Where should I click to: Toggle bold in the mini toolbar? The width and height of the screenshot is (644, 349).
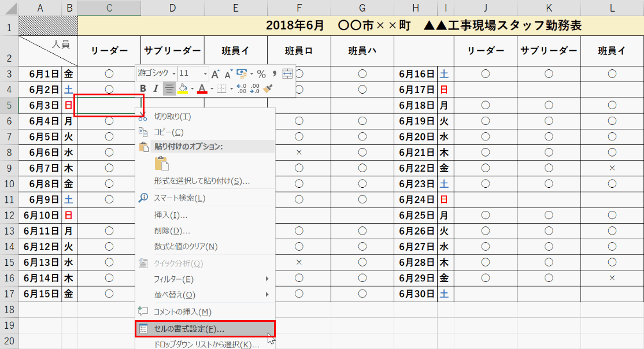click(143, 88)
